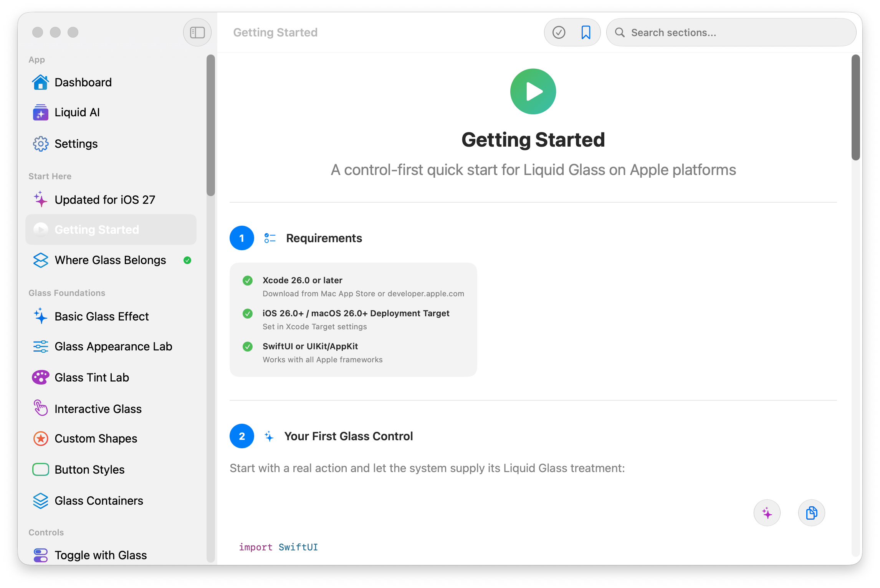This screenshot has width=880, height=588.
Task: Click the checklist icon beside Requirements
Action: pos(270,238)
